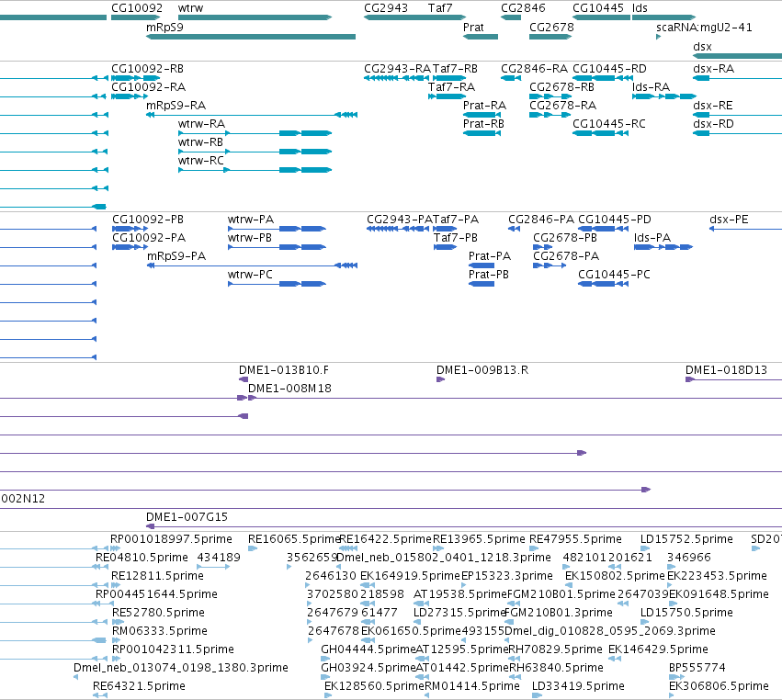Click protein CG10445-PD
The width and height of the screenshot is (782, 700).
pos(603,229)
